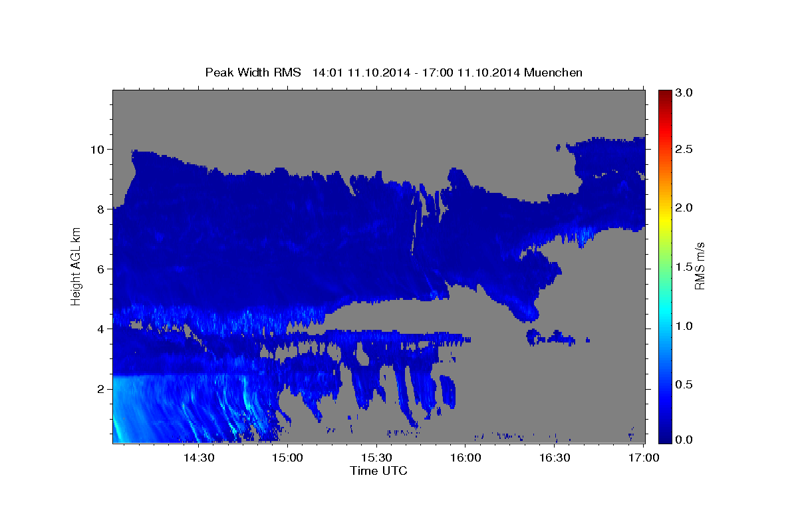Click the 16:30 time tick label

coord(555,458)
